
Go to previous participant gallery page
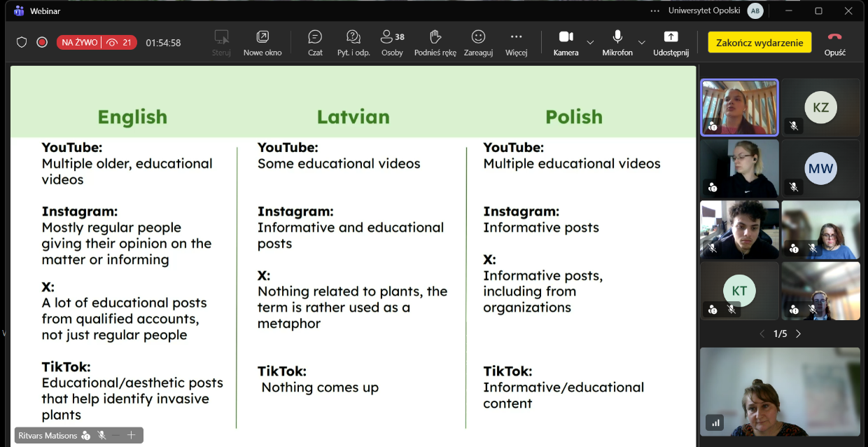coord(762,334)
